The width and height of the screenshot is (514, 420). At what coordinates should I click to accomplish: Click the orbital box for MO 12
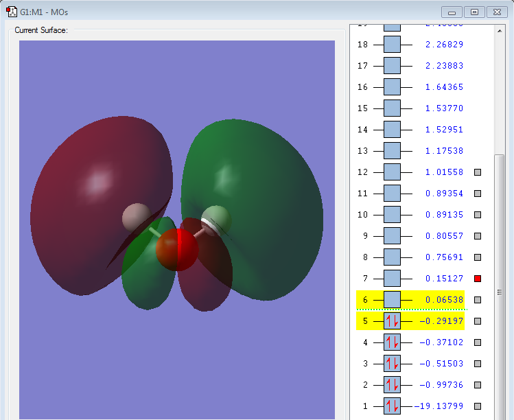click(392, 172)
